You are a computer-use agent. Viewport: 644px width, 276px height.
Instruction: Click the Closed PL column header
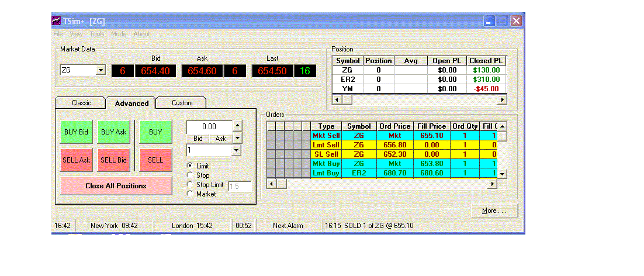click(486, 61)
